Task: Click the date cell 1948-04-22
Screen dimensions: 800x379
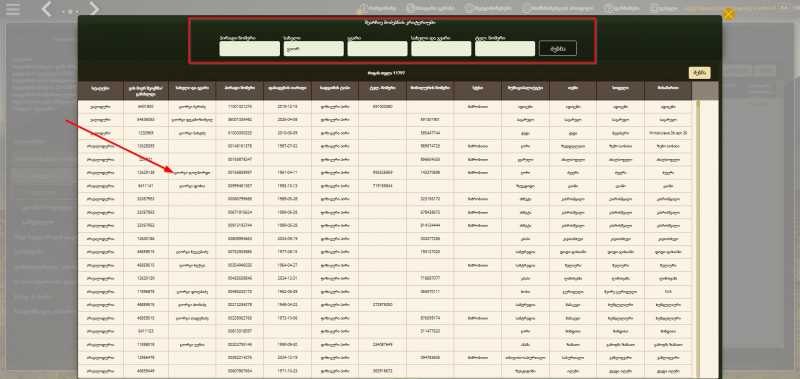Action: pos(287,306)
